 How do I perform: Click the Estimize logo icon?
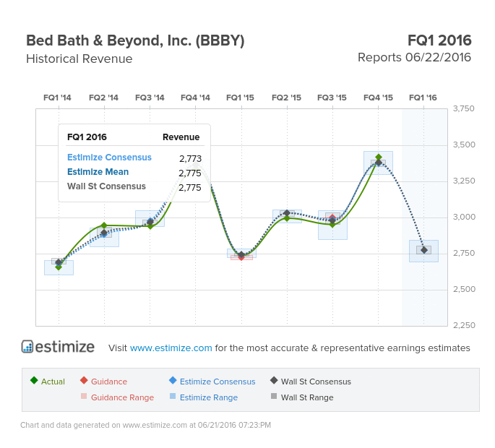click(x=27, y=347)
